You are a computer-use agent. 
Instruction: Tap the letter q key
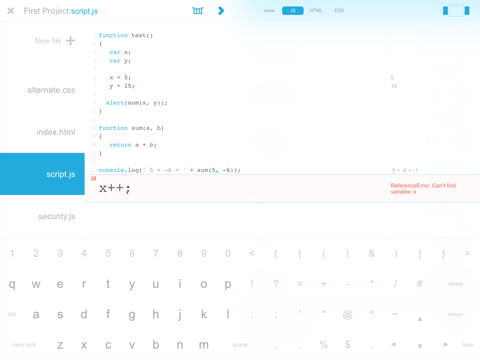click(x=12, y=284)
